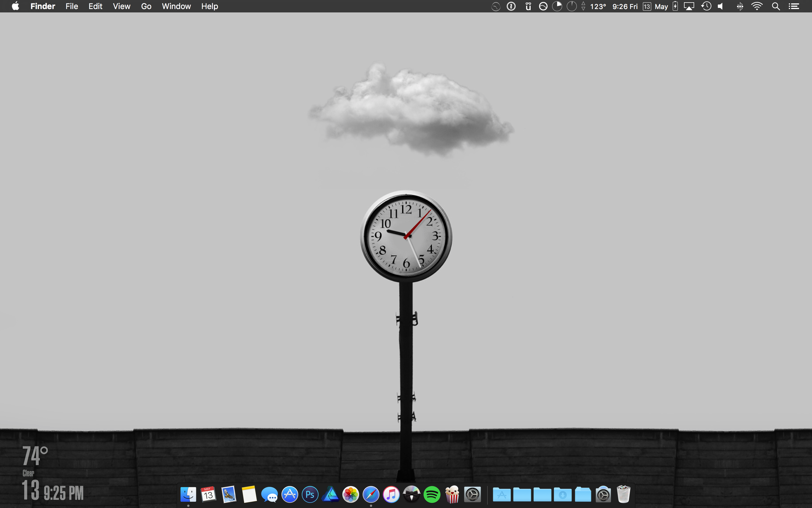Open the Applications folder stack in dock
Image resolution: width=812 pixels, height=508 pixels.
[x=502, y=494]
